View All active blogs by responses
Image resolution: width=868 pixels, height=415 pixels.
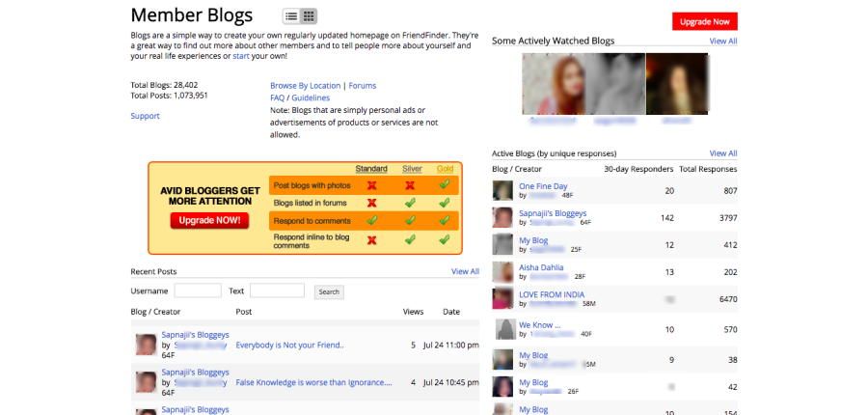point(723,152)
